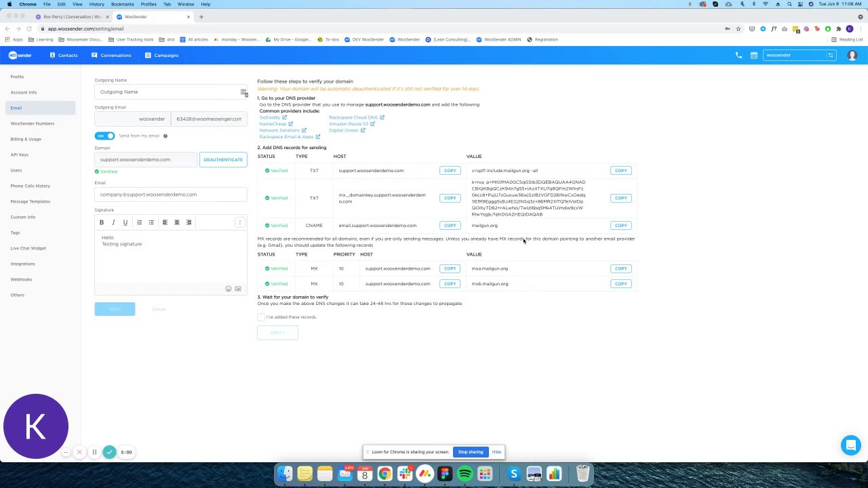Image resolution: width=868 pixels, height=488 pixels.
Task: Open Rackspace Cloud DNS link
Action: click(x=357, y=117)
